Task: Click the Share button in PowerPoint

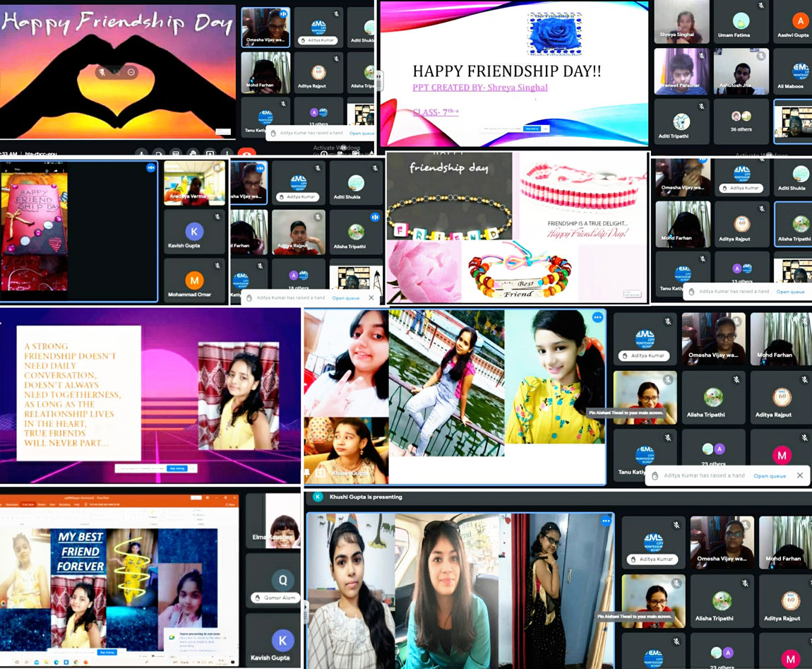Action: coord(231,504)
